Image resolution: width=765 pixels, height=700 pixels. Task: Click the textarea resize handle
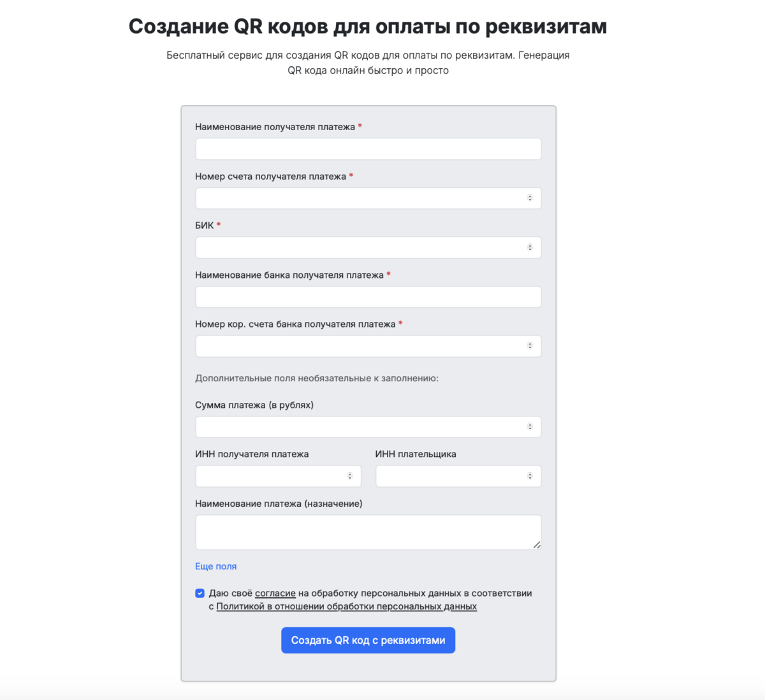(x=537, y=545)
